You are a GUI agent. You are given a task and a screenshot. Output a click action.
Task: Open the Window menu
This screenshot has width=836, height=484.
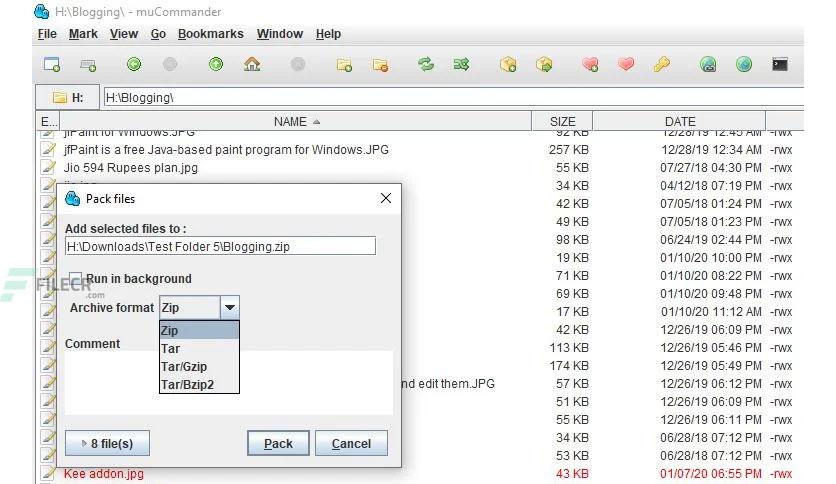pos(279,34)
